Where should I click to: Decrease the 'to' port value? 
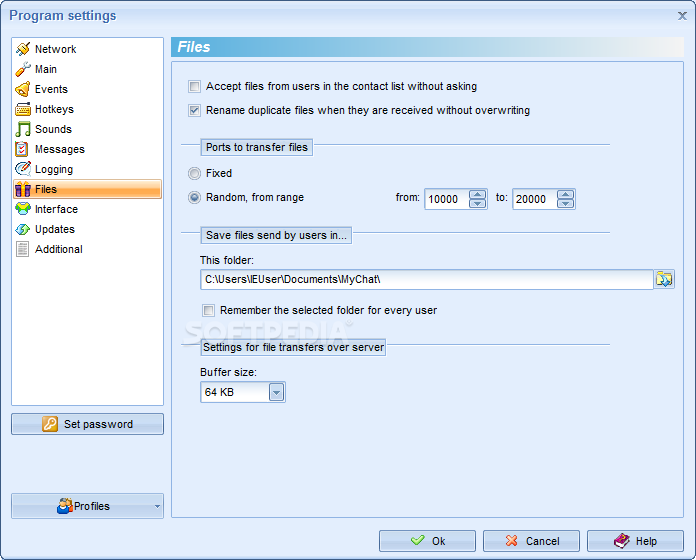(x=566, y=204)
